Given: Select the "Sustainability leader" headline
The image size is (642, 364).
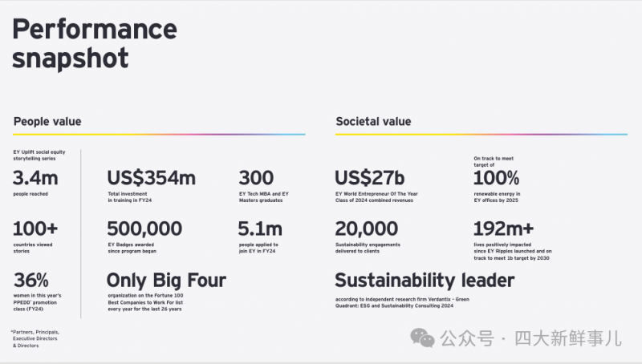Looking at the screenshot, I should pyautogui.click(x=425, y=281).
